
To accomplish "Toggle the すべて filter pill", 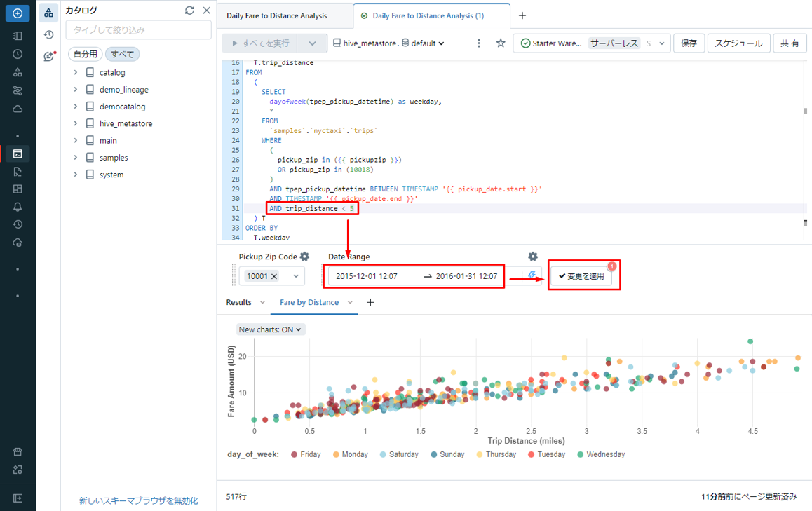I will pos(123,54).
